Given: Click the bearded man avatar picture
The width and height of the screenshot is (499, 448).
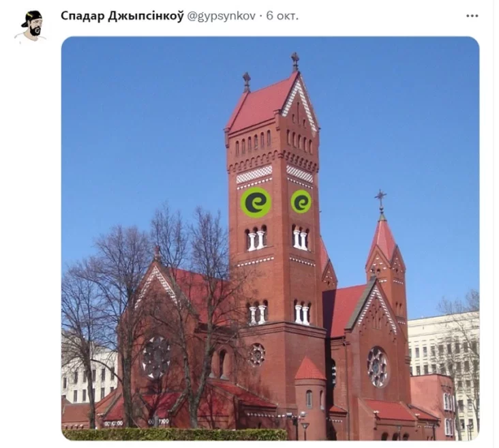Looking at the screenshot, I should (x=31, y=27).
